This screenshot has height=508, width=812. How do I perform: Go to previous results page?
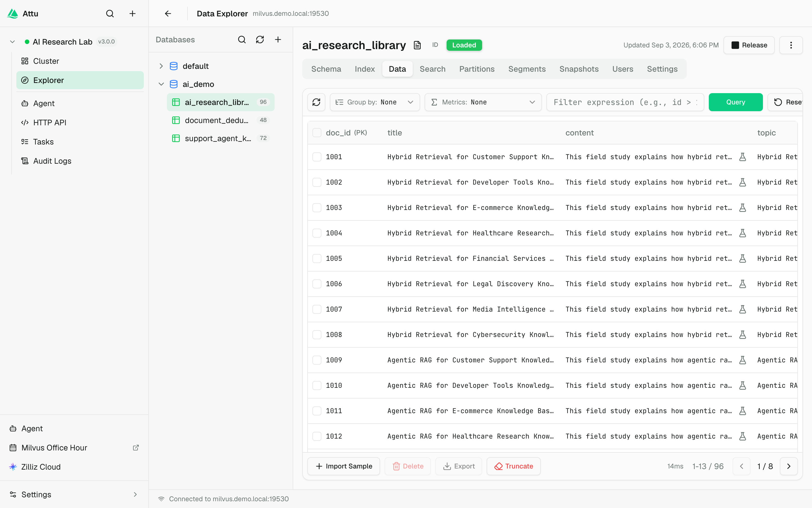(x=742, y=466)
